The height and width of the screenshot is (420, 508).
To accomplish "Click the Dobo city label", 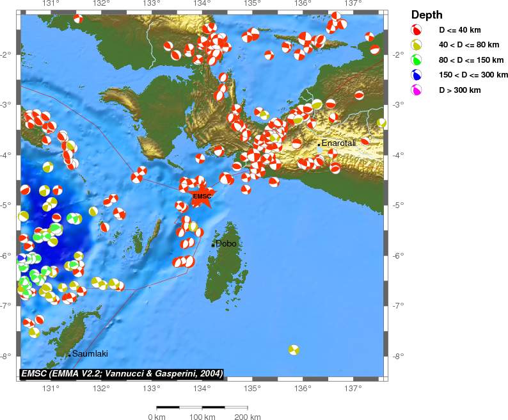I will (226, 243).
